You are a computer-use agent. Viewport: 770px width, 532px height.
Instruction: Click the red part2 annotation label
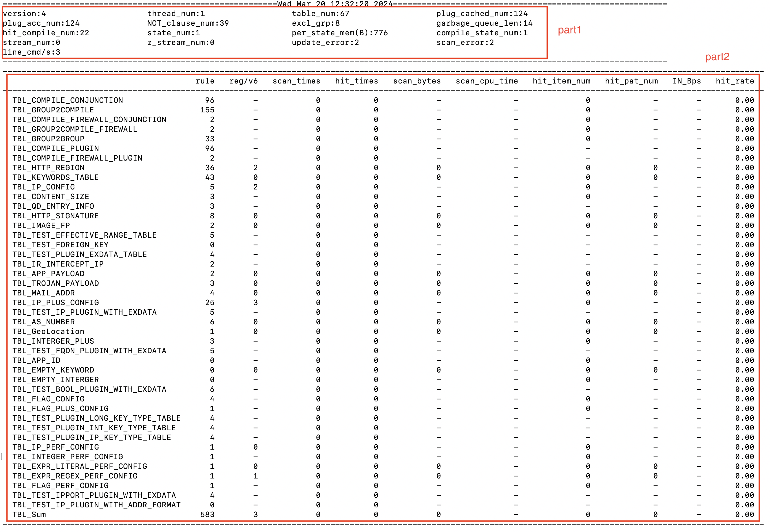(717, 57)
